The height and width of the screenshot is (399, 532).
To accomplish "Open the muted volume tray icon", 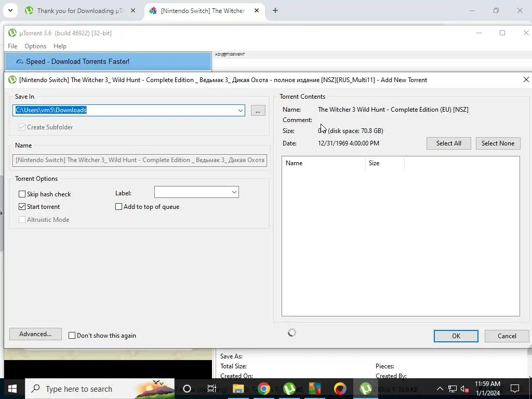I will [x=465, y=389].
